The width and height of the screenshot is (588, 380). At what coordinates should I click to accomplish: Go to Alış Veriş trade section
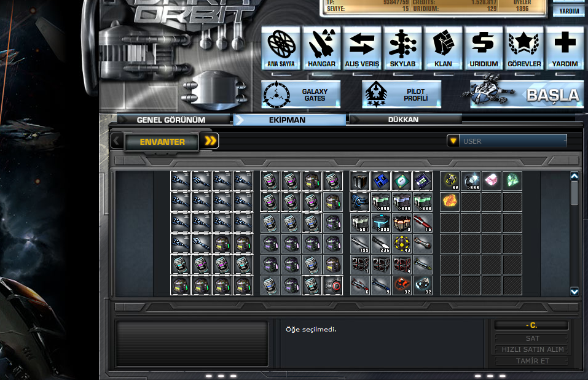click(362, 48)
